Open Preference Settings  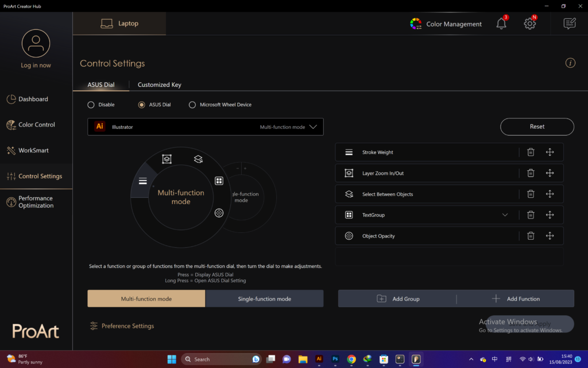click(x=122, y=325)
